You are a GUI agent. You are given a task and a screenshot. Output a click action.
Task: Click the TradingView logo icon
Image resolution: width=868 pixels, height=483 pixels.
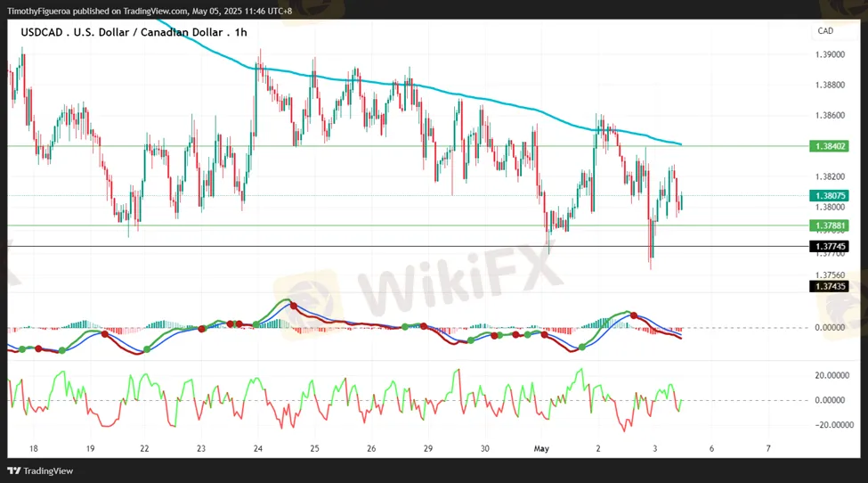pyautogui.click(x=15, y=471)
